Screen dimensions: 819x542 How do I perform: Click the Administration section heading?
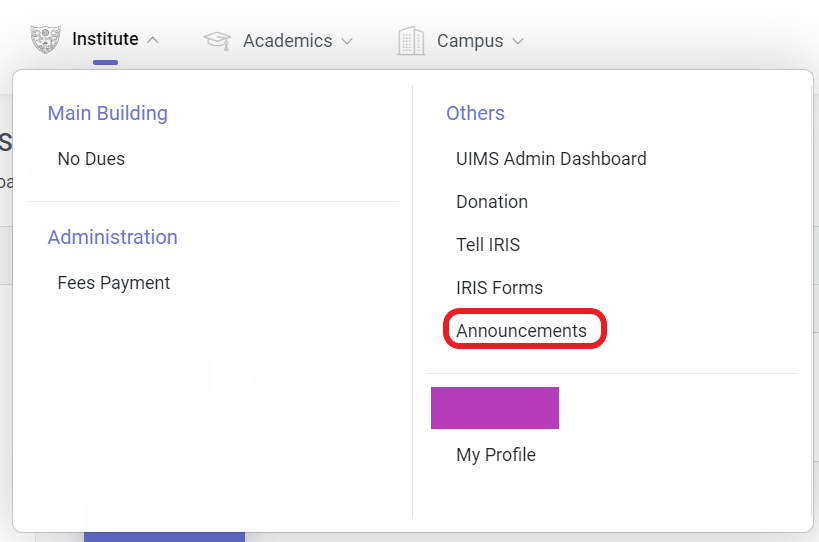(113, 238)
